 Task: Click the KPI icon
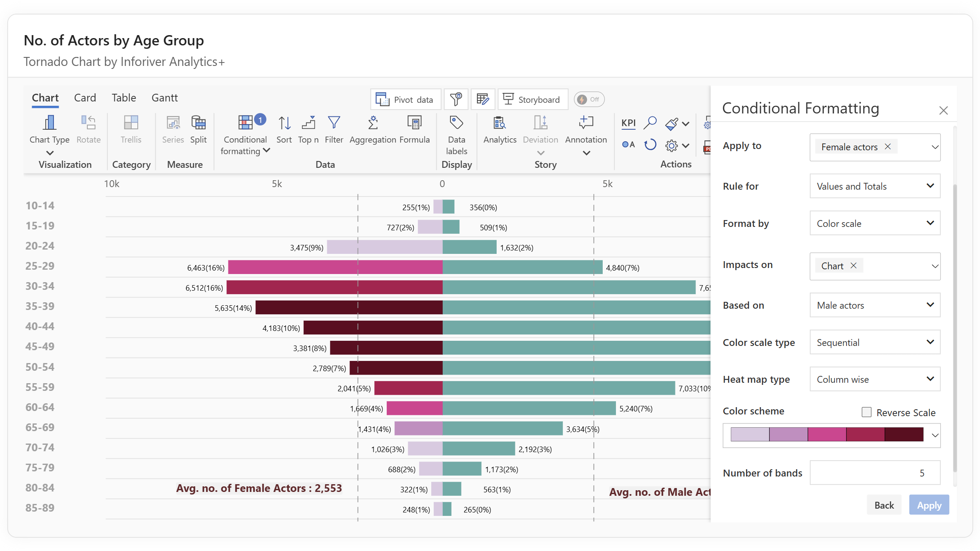pos(628,123)
